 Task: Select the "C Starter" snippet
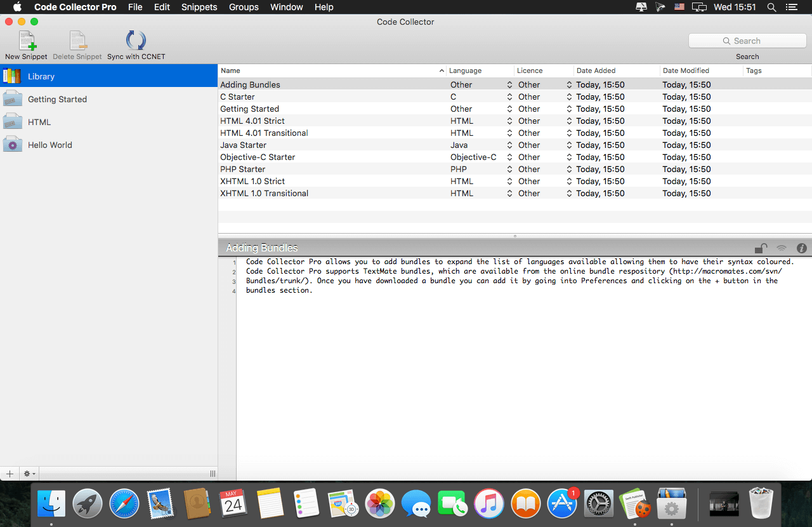514,97
